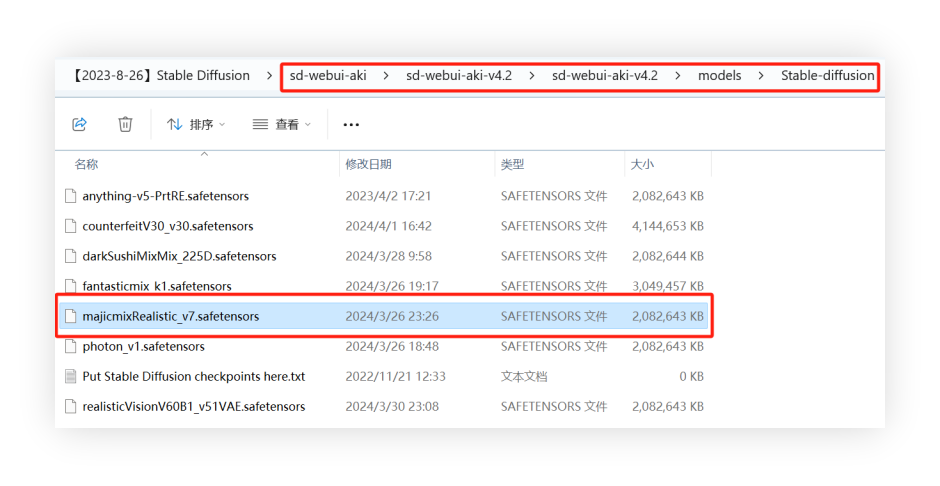Click file icon of darkSushiMixMix_225D.safetensors
940x486 pixels.
71,256
